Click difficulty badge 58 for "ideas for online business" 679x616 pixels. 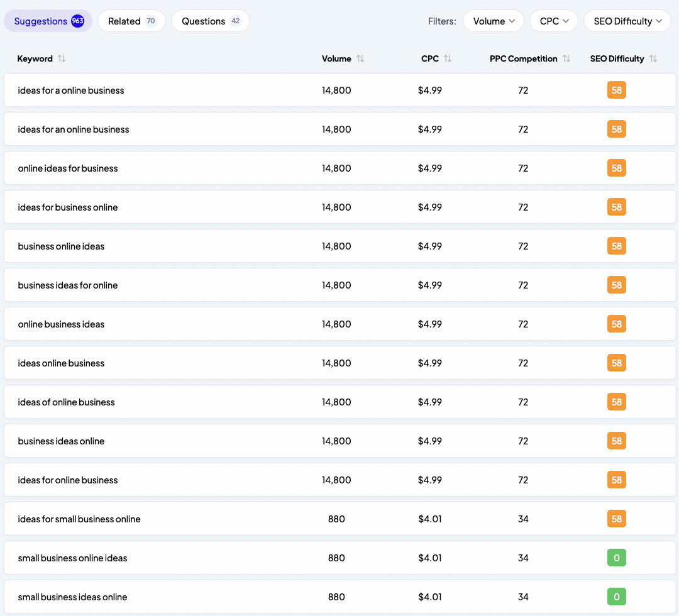pos(617,480)
